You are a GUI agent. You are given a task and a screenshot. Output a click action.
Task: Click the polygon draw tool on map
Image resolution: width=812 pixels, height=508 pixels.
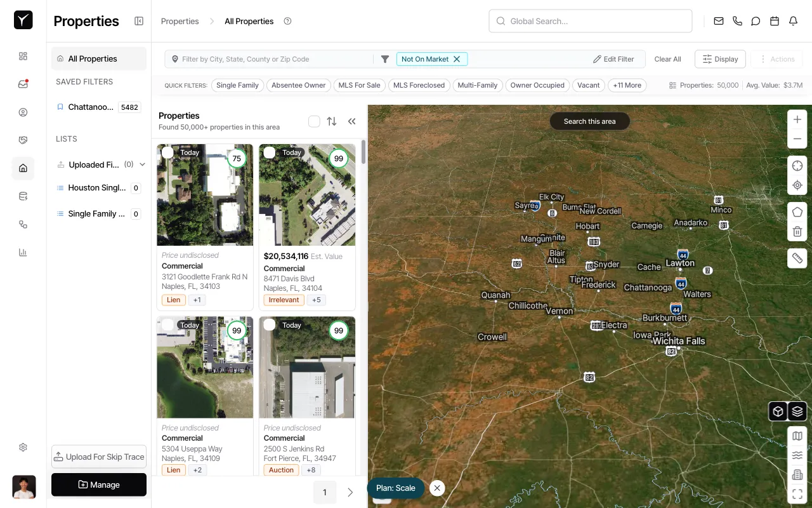pyautogui.click(x=797, y=212)
